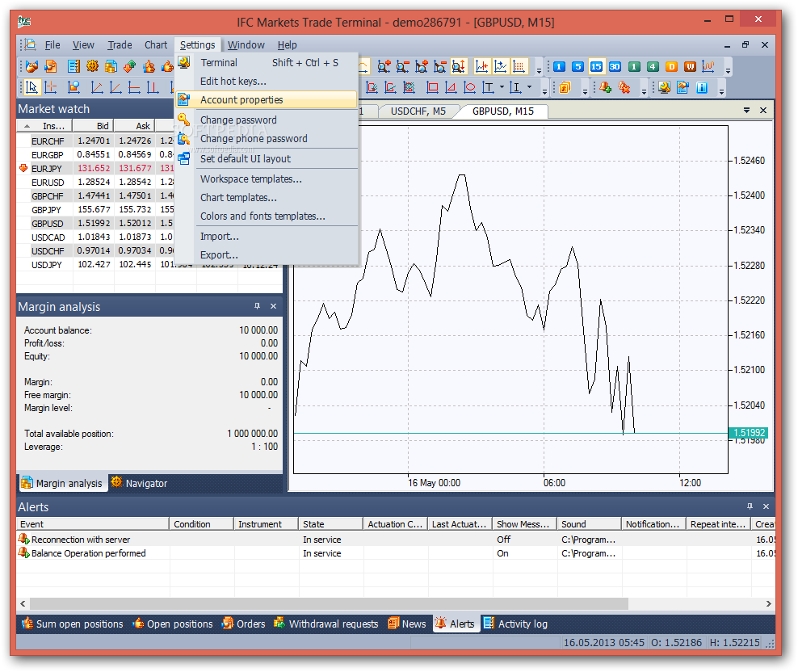Viewport: 798px width, 672px height.
Task: Choose Export from Settings menu
Action: [267, 255]
